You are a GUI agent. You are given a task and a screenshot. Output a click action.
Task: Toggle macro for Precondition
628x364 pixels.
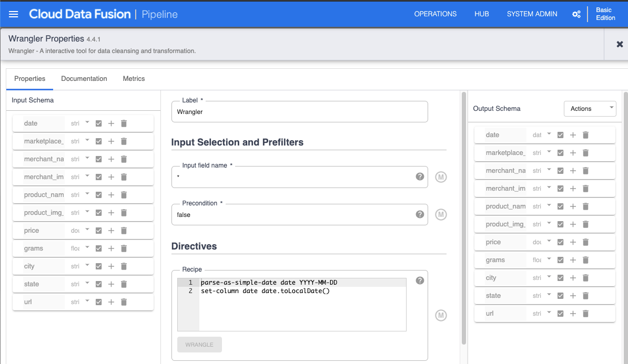tap(441, 214)
